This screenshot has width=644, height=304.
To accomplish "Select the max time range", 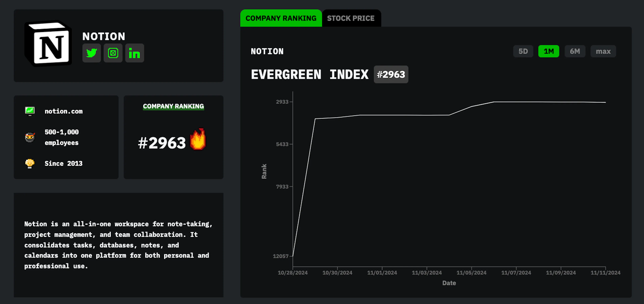I will [x=603, y=51].
